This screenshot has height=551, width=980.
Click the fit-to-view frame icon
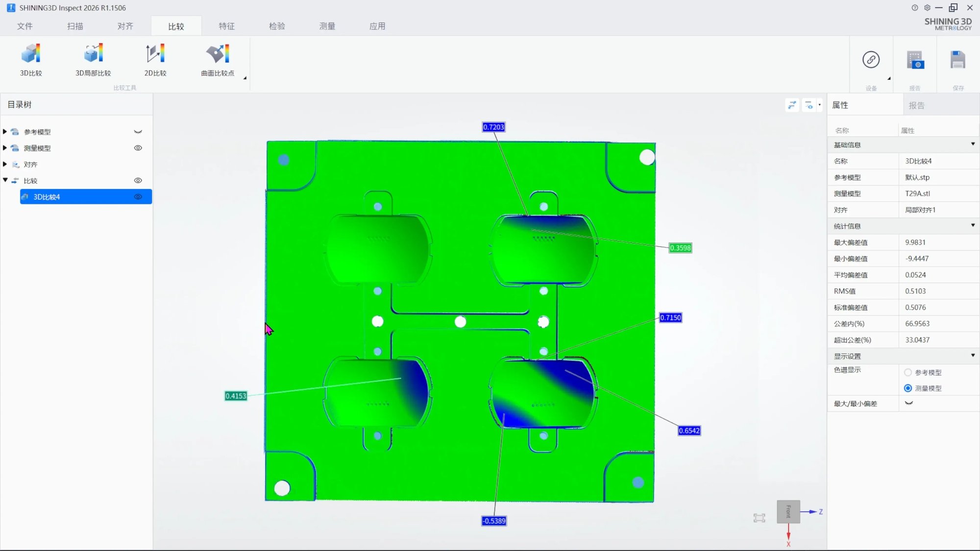[759, 518]
